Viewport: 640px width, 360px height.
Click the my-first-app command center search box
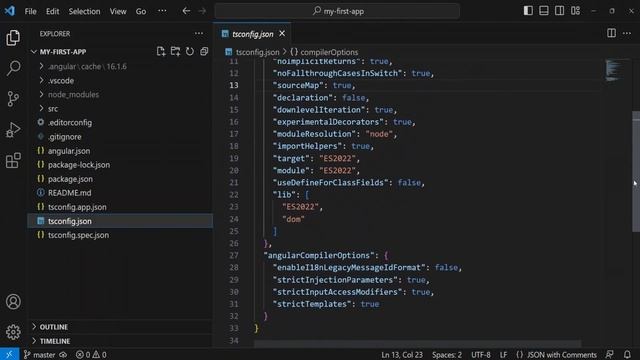tap(337, 11)
